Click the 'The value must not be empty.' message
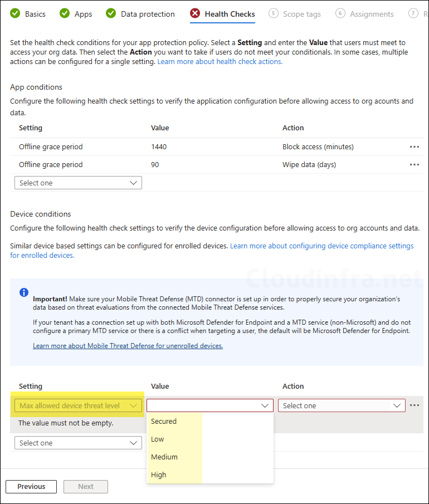This screenshot has width=429, height=504. (66, 423)
